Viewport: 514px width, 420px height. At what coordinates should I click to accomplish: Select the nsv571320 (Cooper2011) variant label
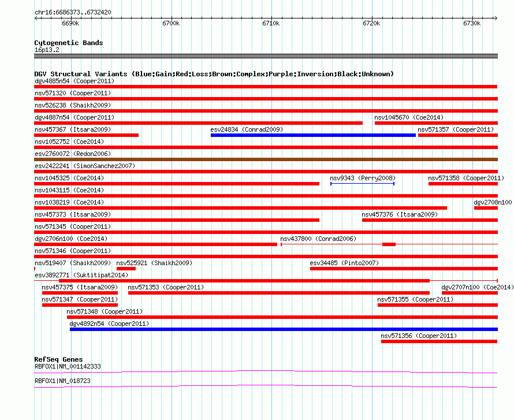73,93
